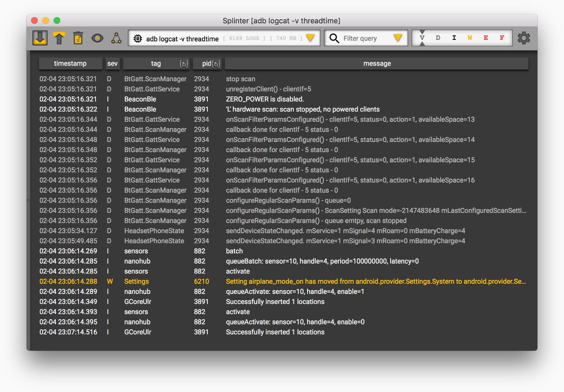This screenshot has width=564, height=392.
Task: Expand the adb logcat source dropdown arrow
Action: coord(310,38)
